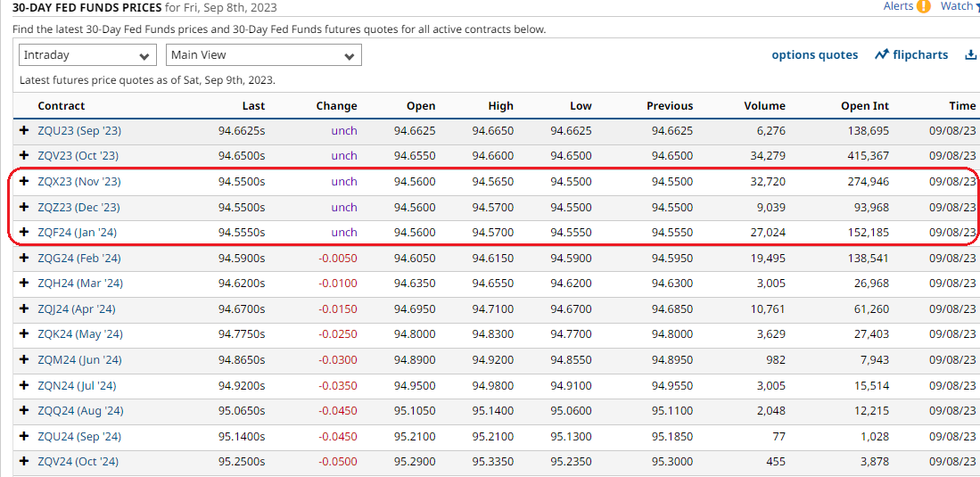Open the Intraday timeframe dropdown
Screen dimensions: 980x477
[87, 55]
